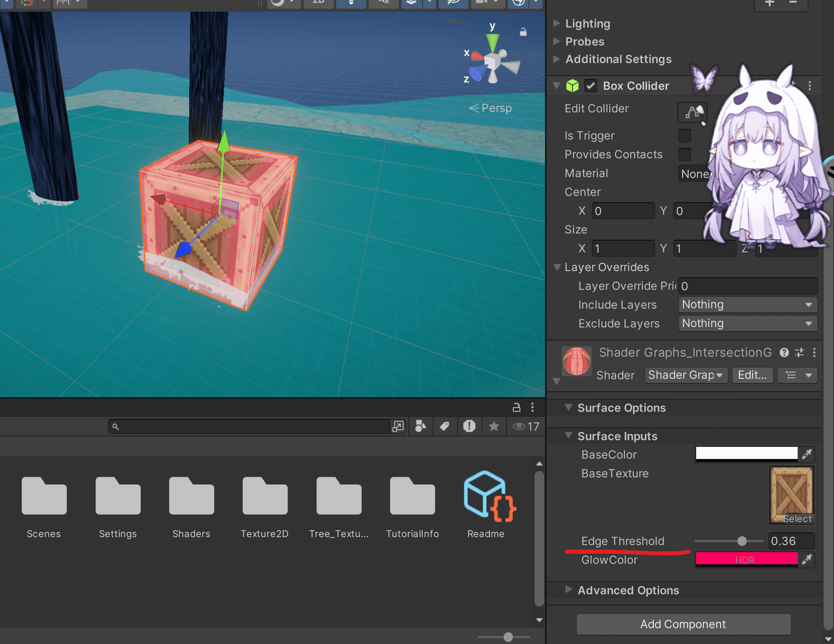Click the GlowColor HDR color swatch
Viewport: 834px width, 644px height.
[x=746, y=560]
